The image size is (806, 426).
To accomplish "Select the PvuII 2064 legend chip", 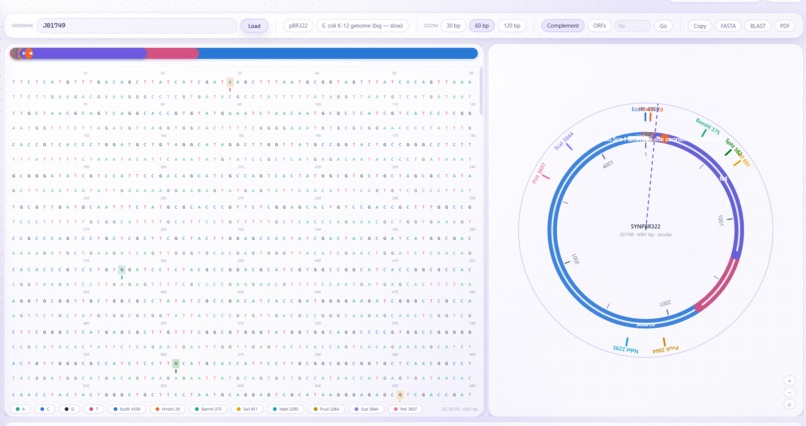I will click(x=326, y=409).
